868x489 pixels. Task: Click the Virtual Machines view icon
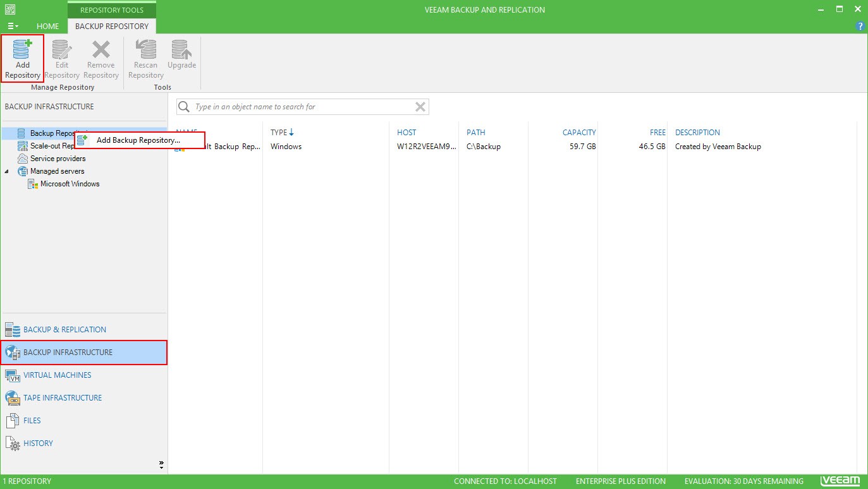[x=13, y=375]
